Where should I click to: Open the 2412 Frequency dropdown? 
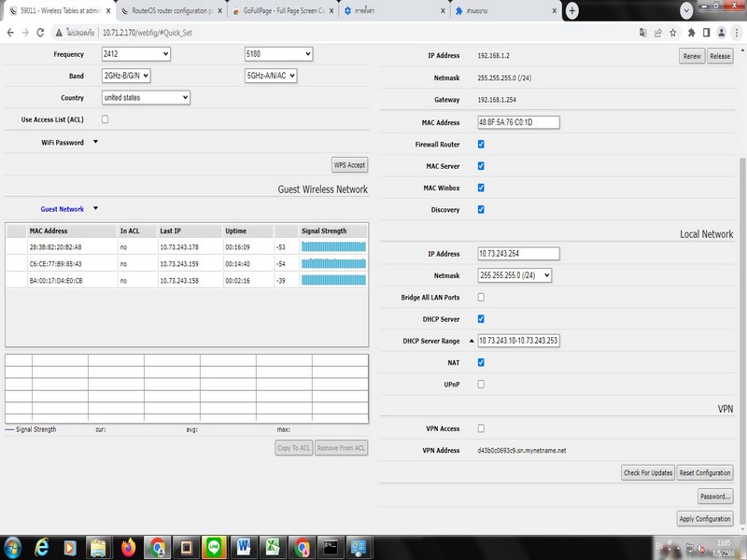coord(135,54)
